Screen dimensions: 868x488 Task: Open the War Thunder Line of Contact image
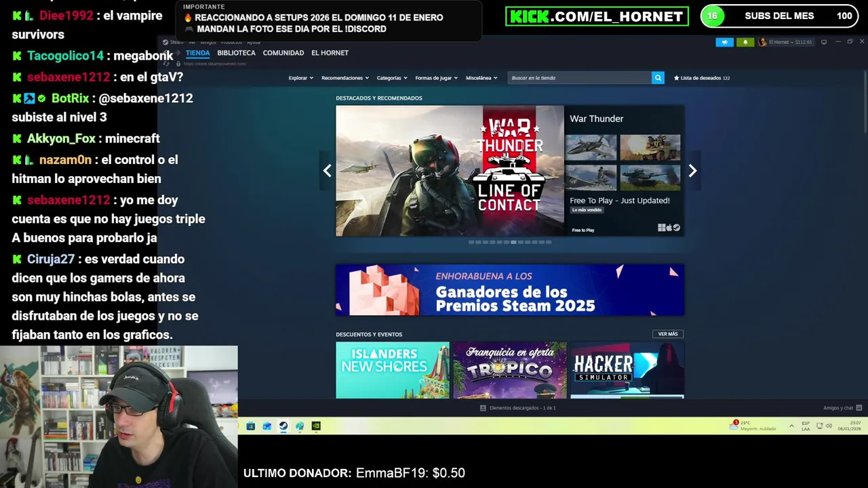450,171
